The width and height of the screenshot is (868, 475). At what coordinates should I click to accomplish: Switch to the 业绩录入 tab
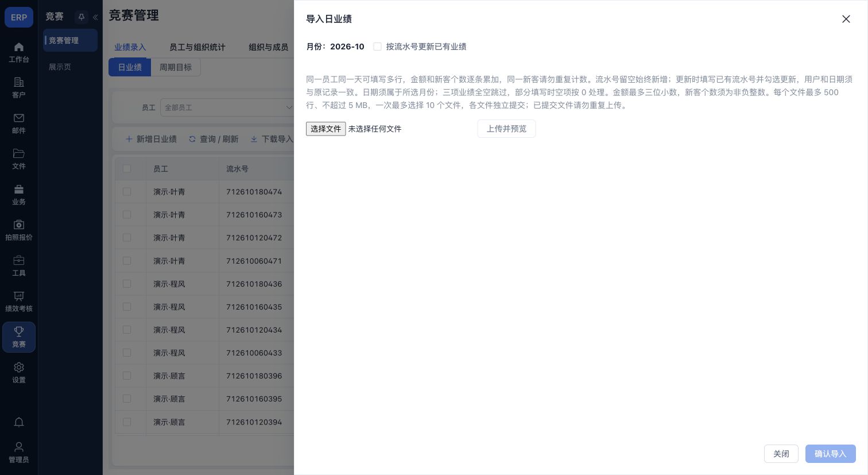tap(130, 47)
